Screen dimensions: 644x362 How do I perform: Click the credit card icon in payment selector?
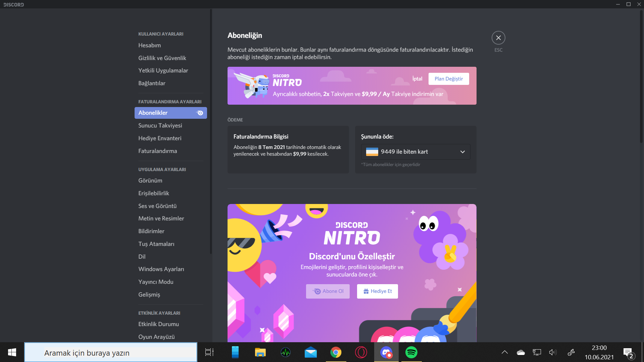pos(372,152)
